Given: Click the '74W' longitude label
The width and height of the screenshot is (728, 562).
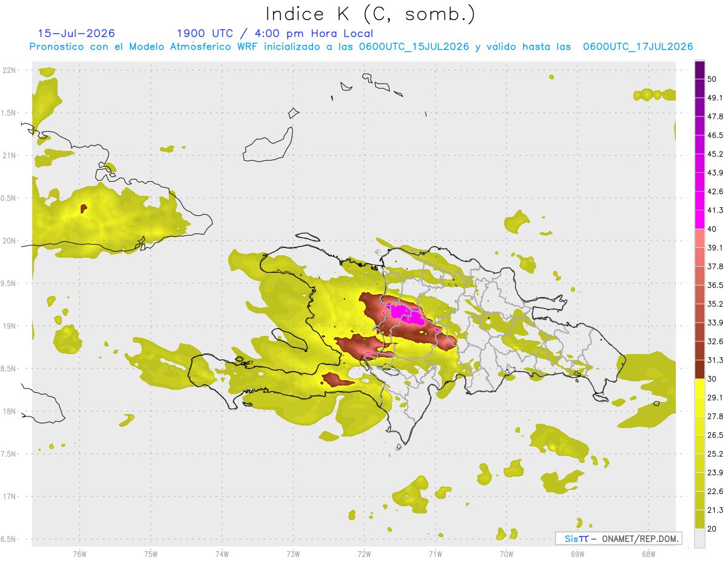Looking at the screenshot, I should tap(222, 554).
